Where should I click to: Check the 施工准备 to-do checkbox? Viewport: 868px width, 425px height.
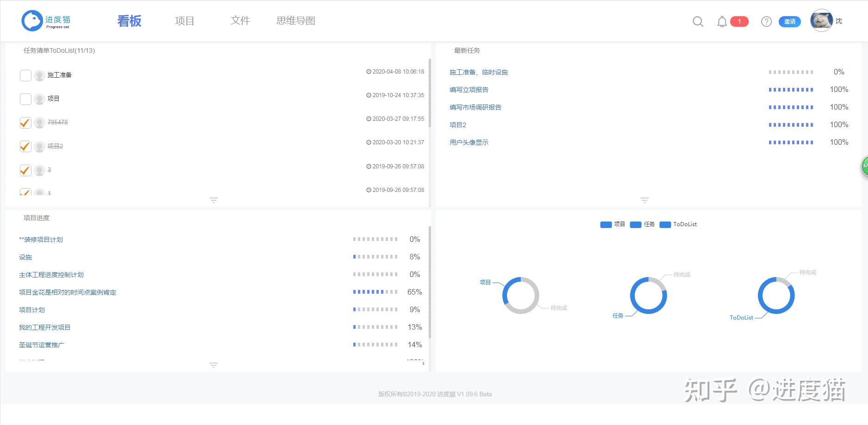click(x=25, y=75)
